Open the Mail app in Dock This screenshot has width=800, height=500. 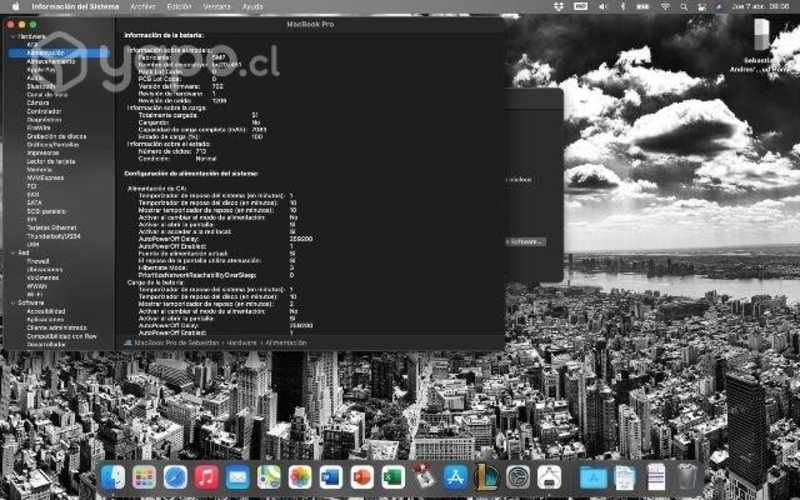click(x=238, y=478)
